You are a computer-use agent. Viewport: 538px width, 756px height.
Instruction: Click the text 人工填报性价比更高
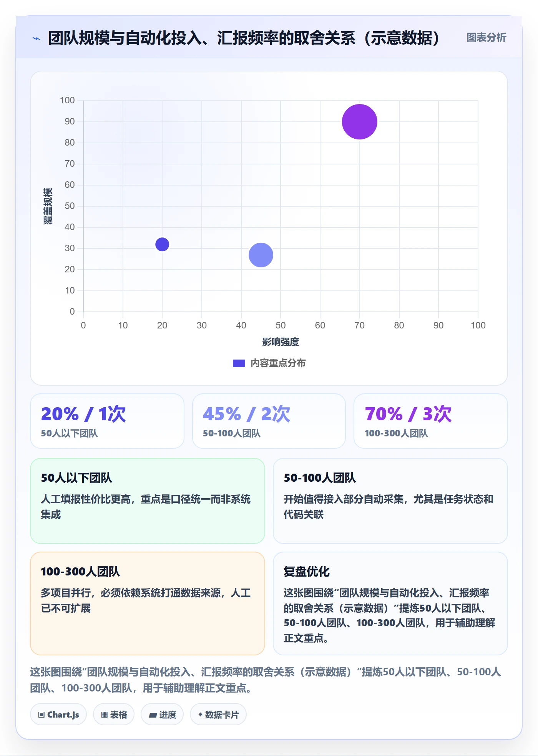tap(86, 499)
